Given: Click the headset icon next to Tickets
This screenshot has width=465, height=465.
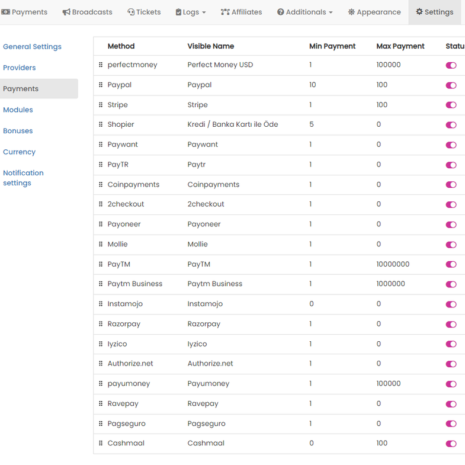Looking at the screenshot, I should pos(131,12).
